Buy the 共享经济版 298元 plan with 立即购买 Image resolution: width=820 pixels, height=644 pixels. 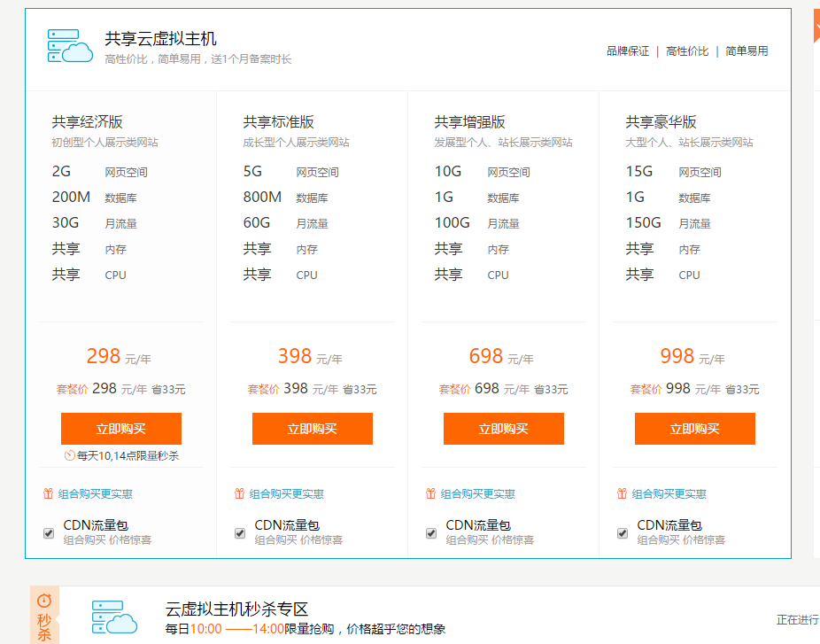coord(121,429)
